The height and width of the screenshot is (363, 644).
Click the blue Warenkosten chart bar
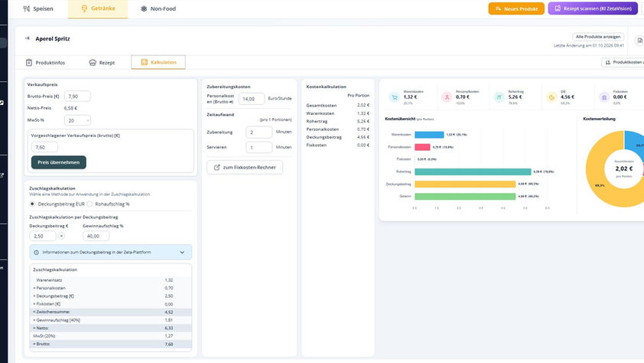click(429, 135)
